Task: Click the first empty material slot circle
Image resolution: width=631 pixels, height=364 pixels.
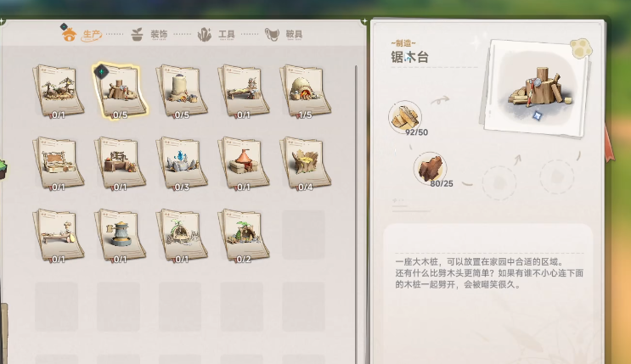Action: tap(499, 183)
